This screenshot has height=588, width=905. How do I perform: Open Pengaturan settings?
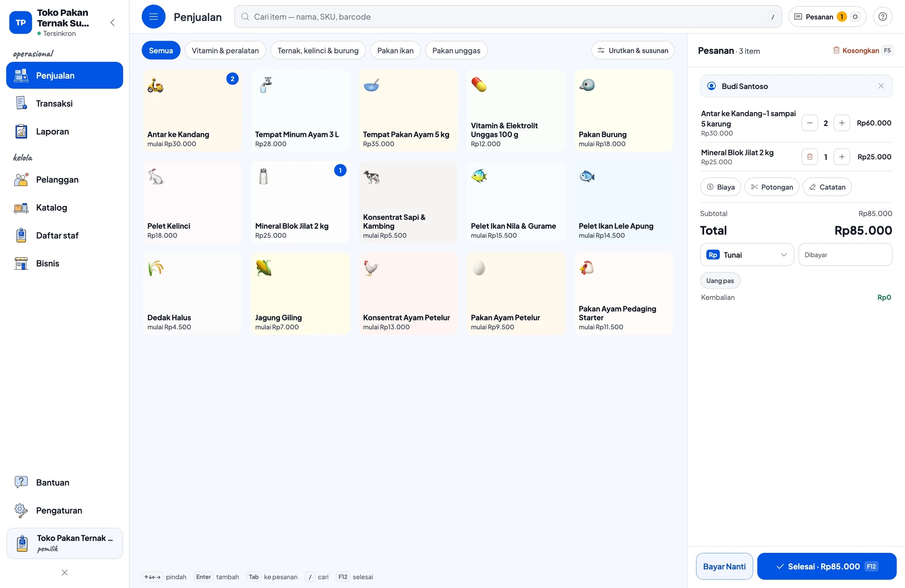point(64,510)
